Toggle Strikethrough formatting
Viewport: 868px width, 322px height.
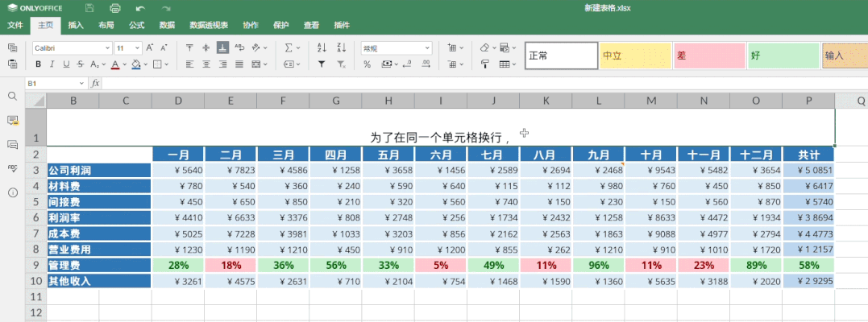pos(81,64)
